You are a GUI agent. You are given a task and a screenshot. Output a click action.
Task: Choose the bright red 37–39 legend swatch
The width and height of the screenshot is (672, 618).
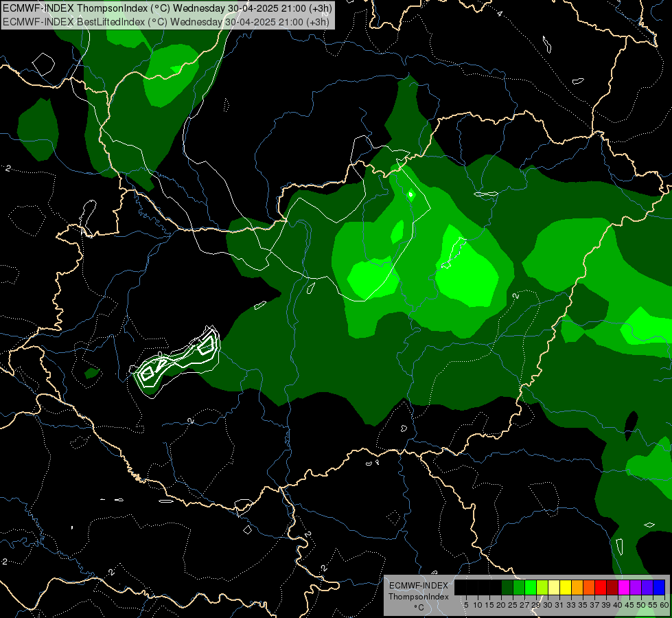601,587
